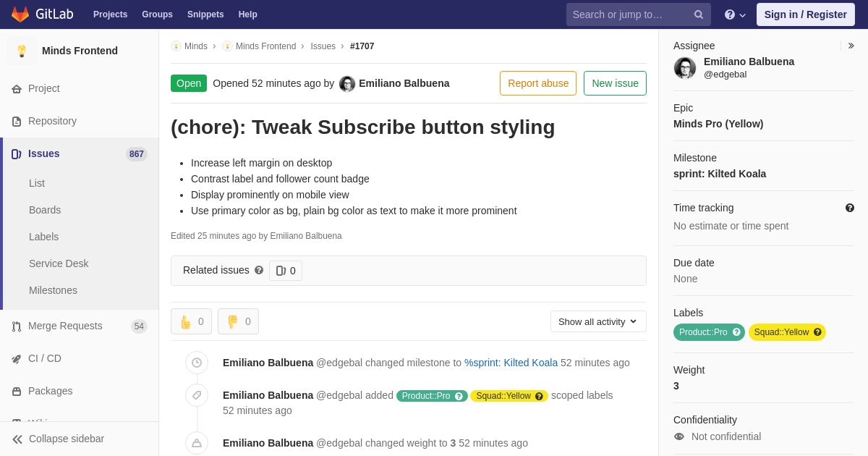868x456 pixels.
Task: Open the %sprint: Kilted Koala link
Action: click(x=511, y=363)
